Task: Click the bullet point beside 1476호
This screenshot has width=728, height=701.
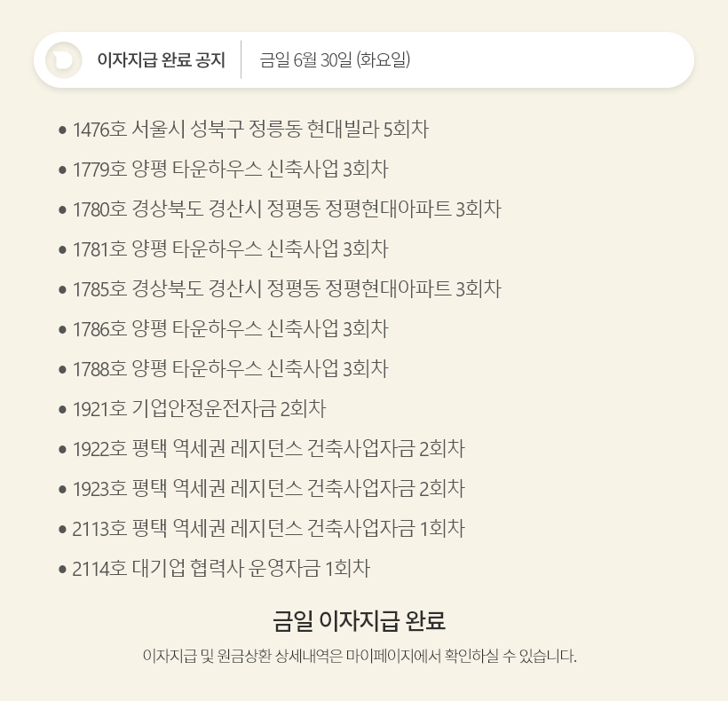Action: pyautogui.click(x=62, y=130)
